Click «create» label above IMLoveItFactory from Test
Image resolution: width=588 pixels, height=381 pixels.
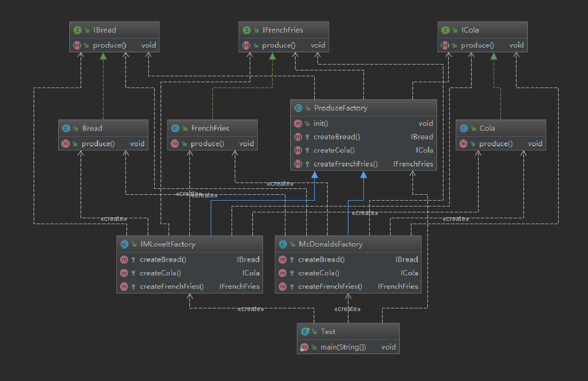coord(250,309)
